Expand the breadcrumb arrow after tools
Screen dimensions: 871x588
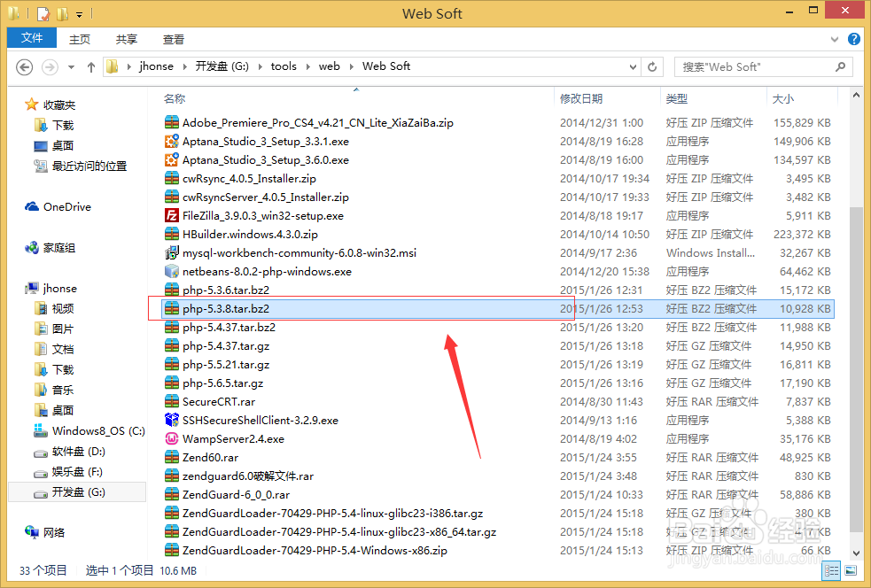tap(308, 66)
